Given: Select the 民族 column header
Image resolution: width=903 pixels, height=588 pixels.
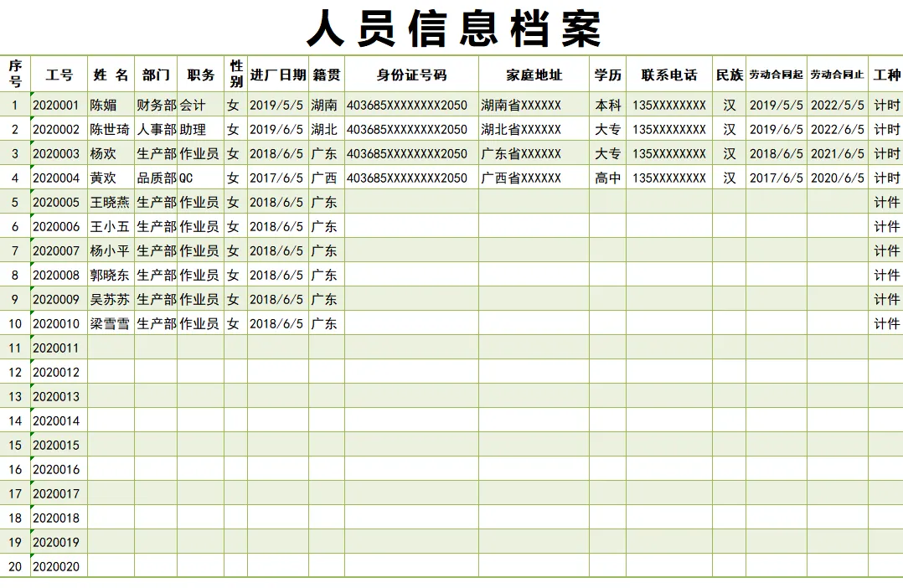Looking at the screenshot, I should click(x=729, y=74).
